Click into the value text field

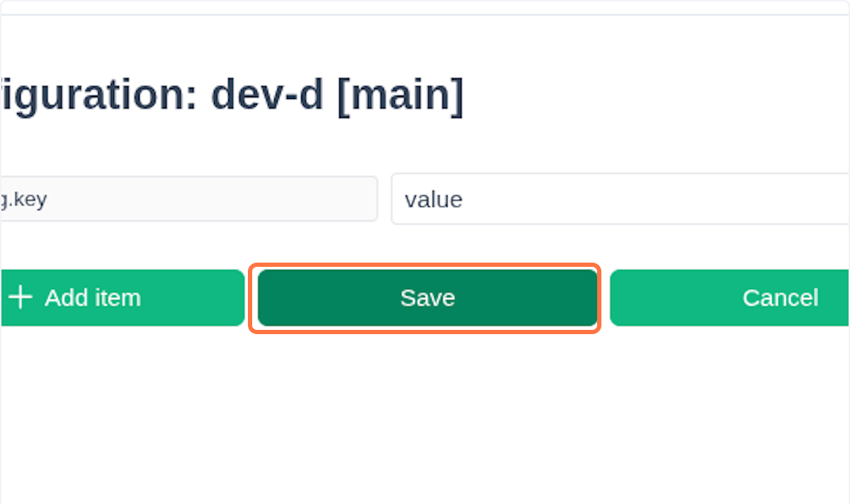click(x=620, y=200)
